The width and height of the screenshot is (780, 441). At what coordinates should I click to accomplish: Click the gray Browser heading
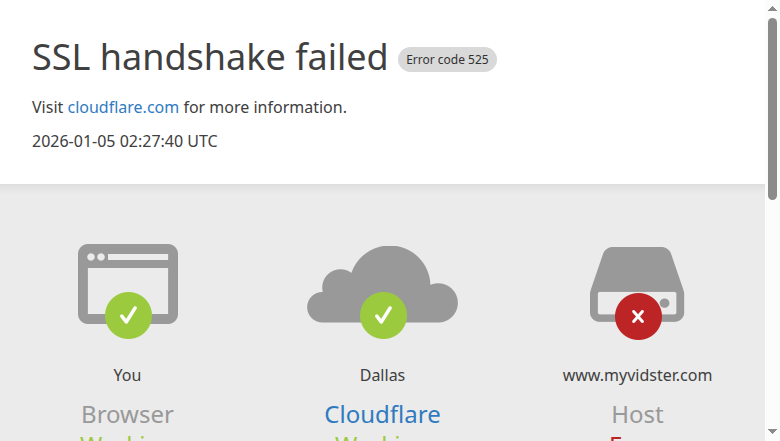[127, 414]
